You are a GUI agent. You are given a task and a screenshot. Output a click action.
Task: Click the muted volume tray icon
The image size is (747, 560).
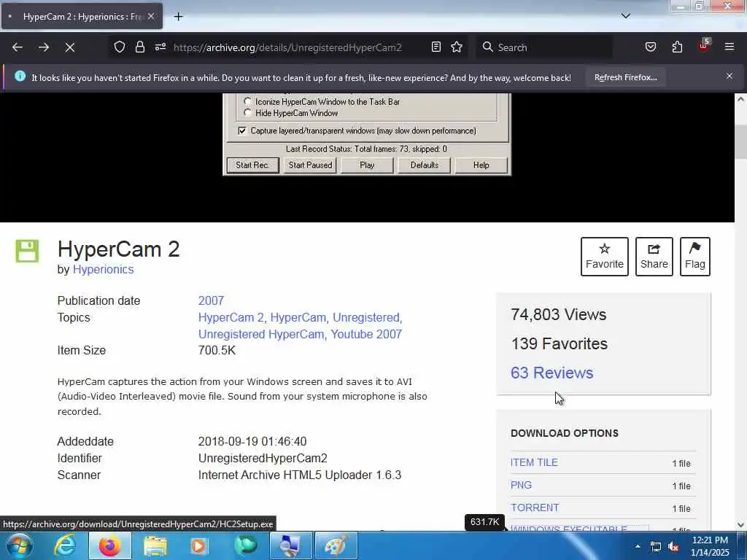[673, 547]
